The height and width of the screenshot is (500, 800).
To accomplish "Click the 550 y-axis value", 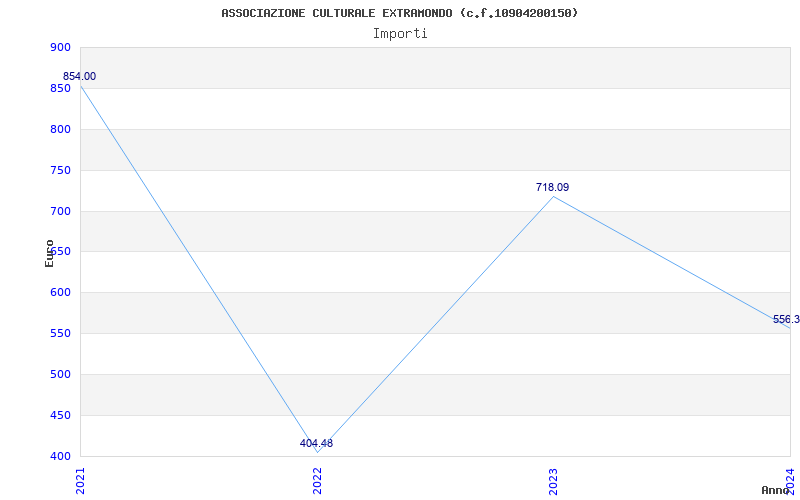I will (60, 334).
